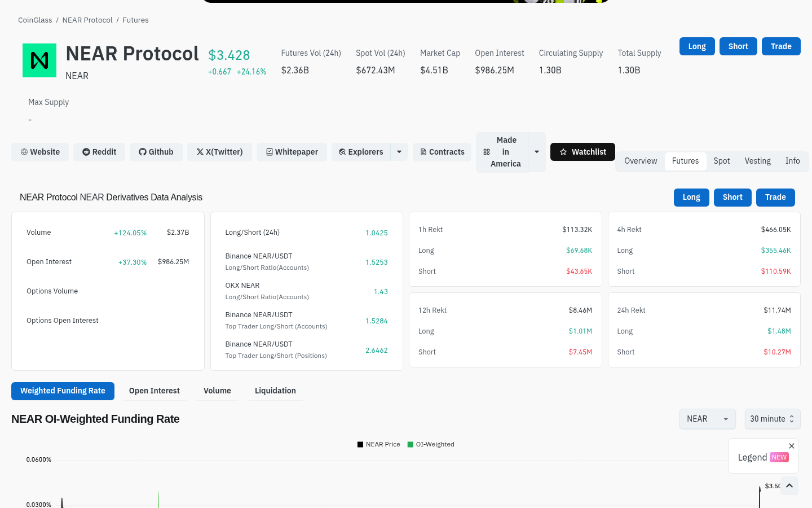Click the Circulating Supply 1.30B value
812x508 pixels.
click(x=550, y=71)
